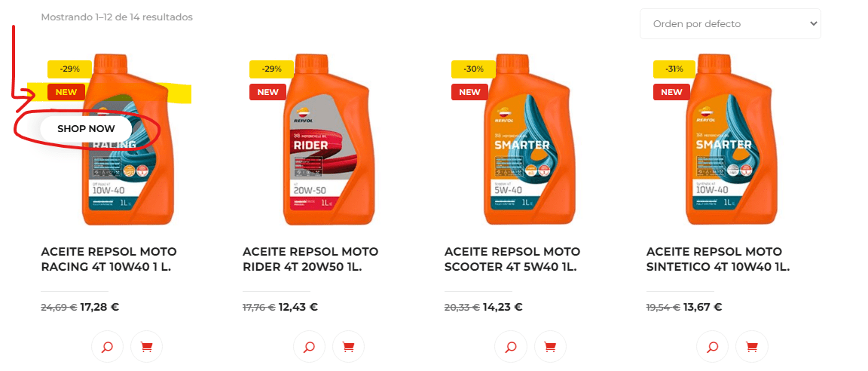The width and height of the screenshot is (868, 371).
Task: Click the -31% discount badge
Action: coord(671,69)
